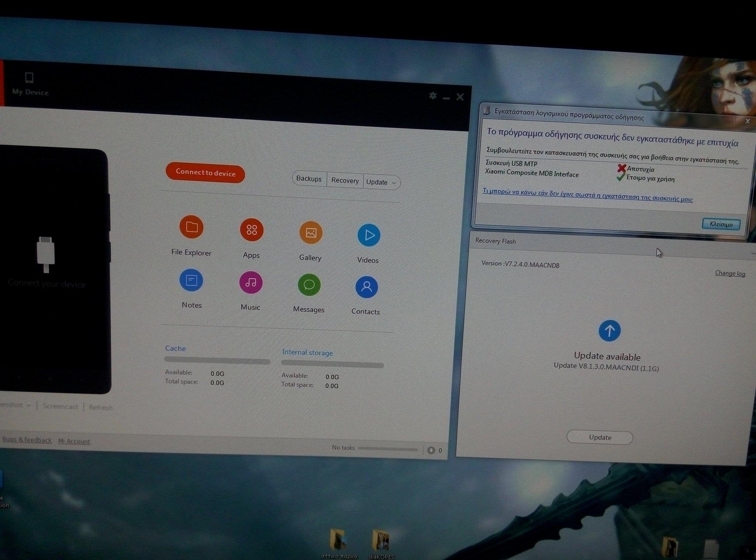Click the Κλείσιμο button in driver dialog
This screenshot has width=756, height=560.
pyautogui.click(x=721, y=224)
